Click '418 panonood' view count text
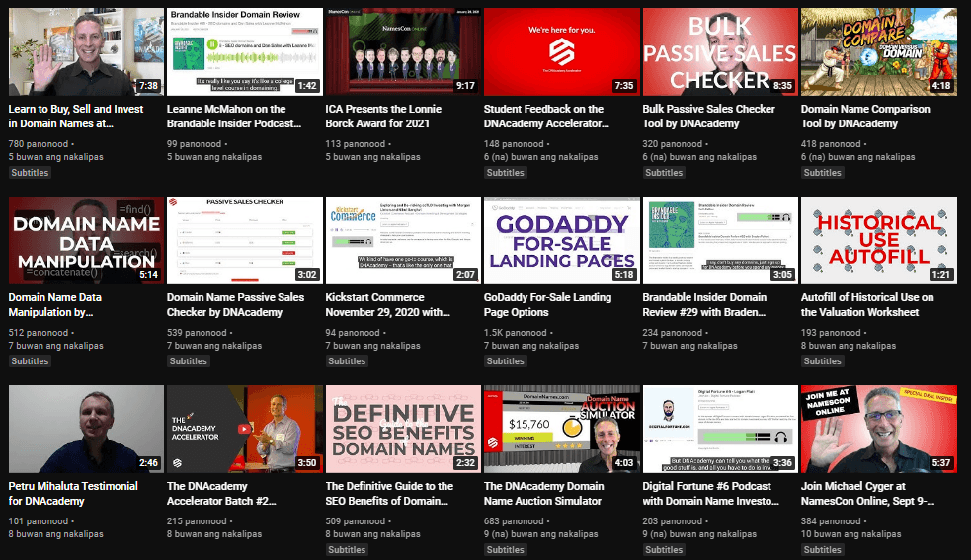Viewport: 971px width, 560px height. click(831, 144)
